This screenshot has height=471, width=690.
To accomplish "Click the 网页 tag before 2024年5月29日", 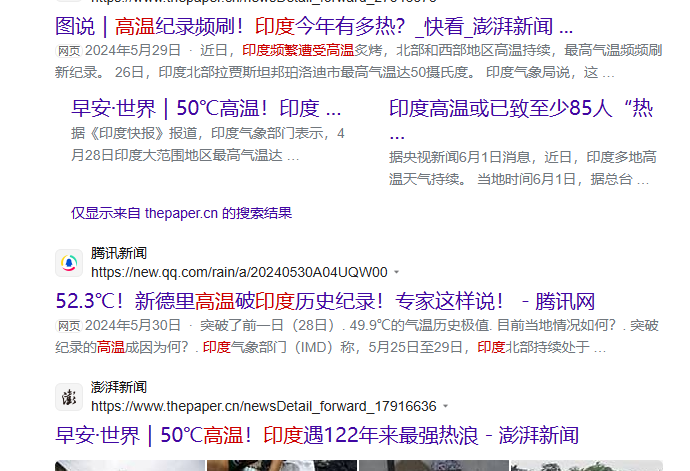I will click(x=69, y=51).
